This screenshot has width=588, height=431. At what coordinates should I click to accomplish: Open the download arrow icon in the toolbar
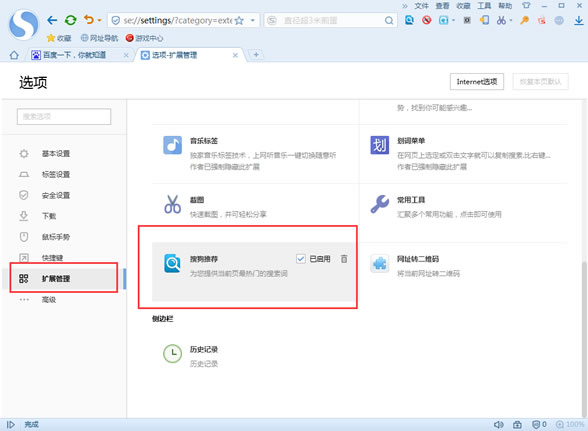pyautogui.click(x=579, y=20)
